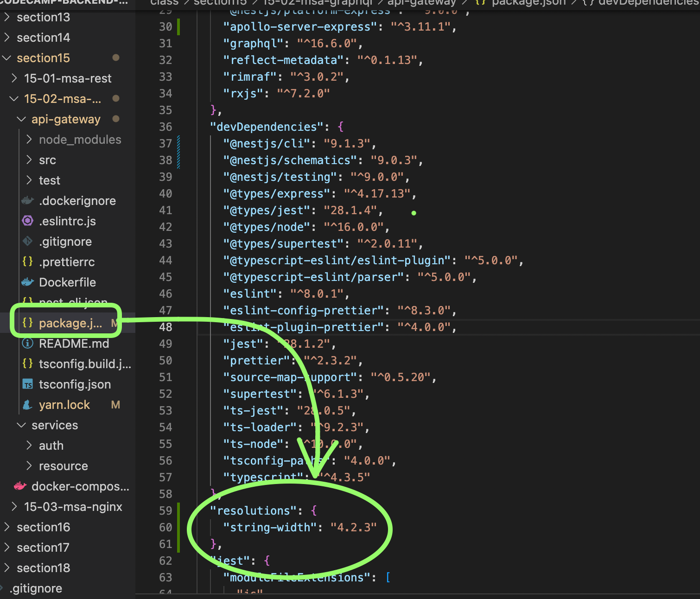Expand the resource folder
Viewport: 700px width, 599px height.
[x=29, y=466]
